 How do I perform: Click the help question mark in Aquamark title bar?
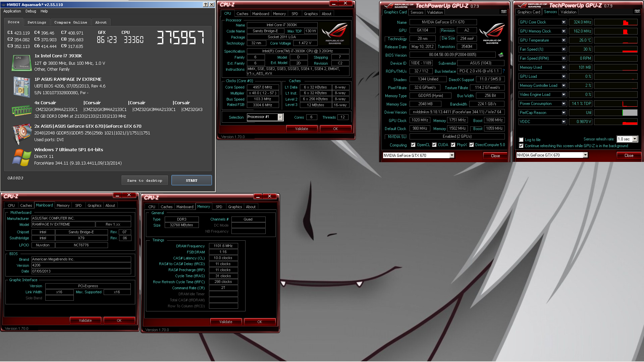pos(206,4)
